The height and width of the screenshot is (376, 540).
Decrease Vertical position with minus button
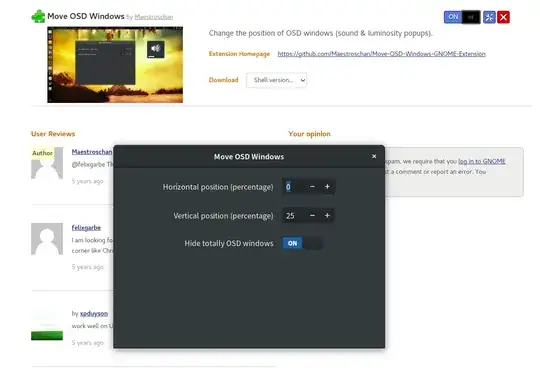click(x=312, y=216)
